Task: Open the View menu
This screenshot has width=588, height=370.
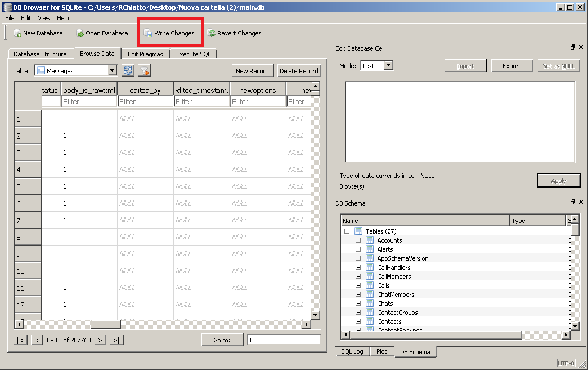Action: tap(44, 18)
